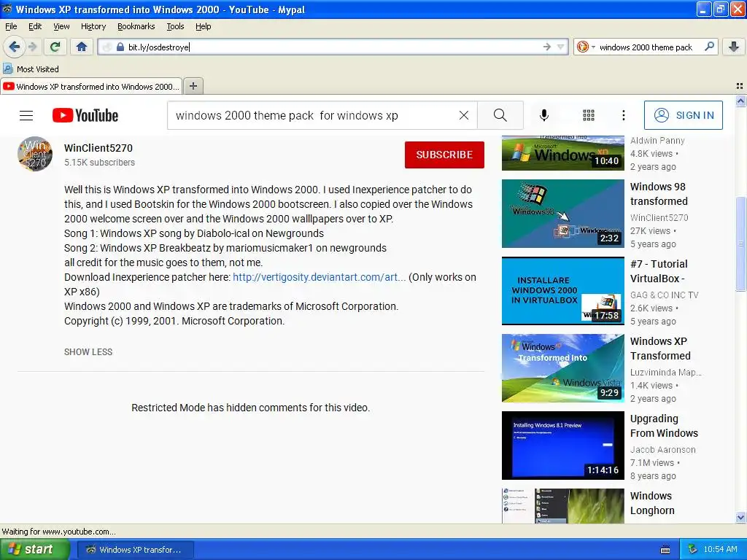Click the SIGN IN button
Screen dimensions: 747x560
click(x=683, y=115)
